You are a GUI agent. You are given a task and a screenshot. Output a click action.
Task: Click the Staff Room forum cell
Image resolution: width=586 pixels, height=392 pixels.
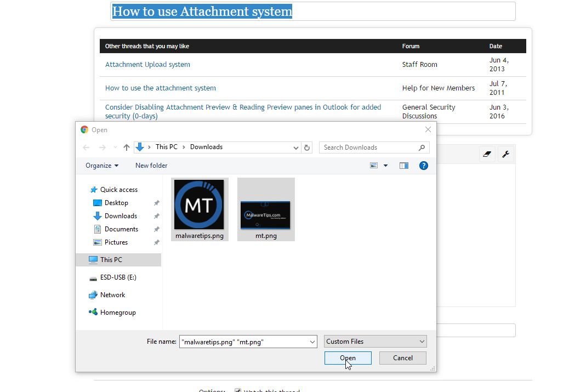pyautogui.click(x=420, y=64)
